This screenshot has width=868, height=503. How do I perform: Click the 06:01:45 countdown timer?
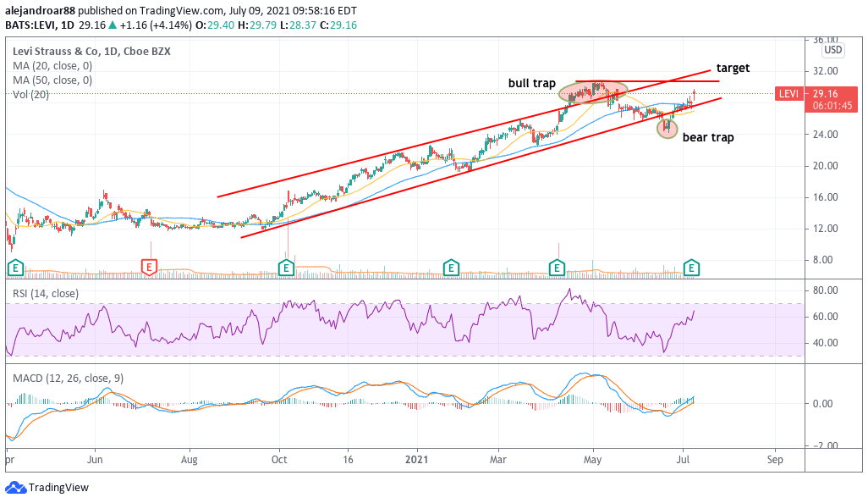click(x=832, y=105)
